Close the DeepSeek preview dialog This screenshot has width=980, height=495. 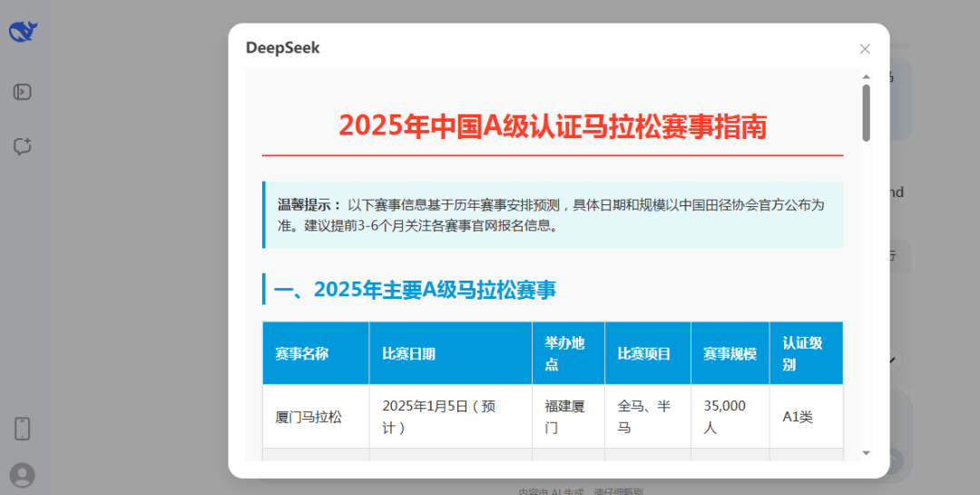(865, 49)
